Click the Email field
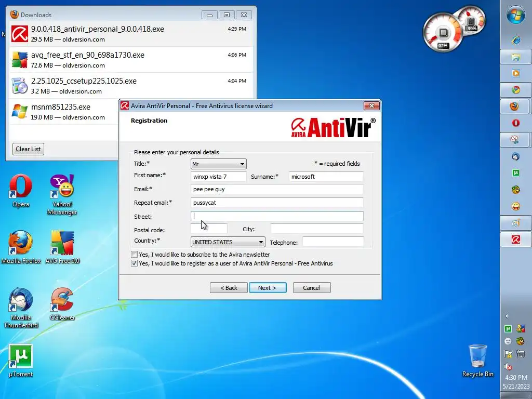 click(277, 189)
